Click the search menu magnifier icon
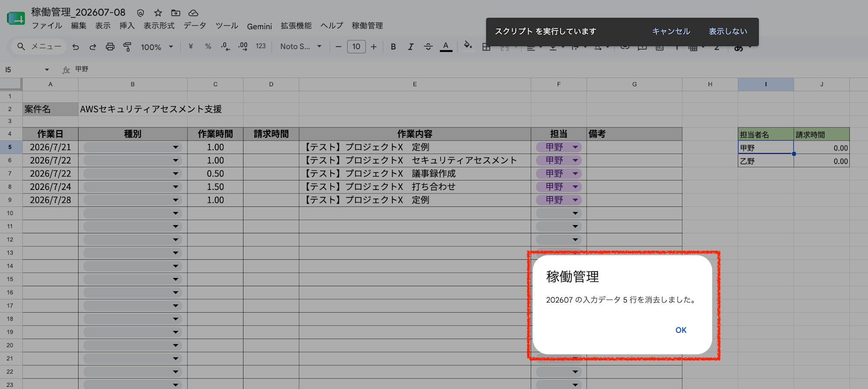Image resolution: width=868 pixels, height=389 pixels. 21,46
